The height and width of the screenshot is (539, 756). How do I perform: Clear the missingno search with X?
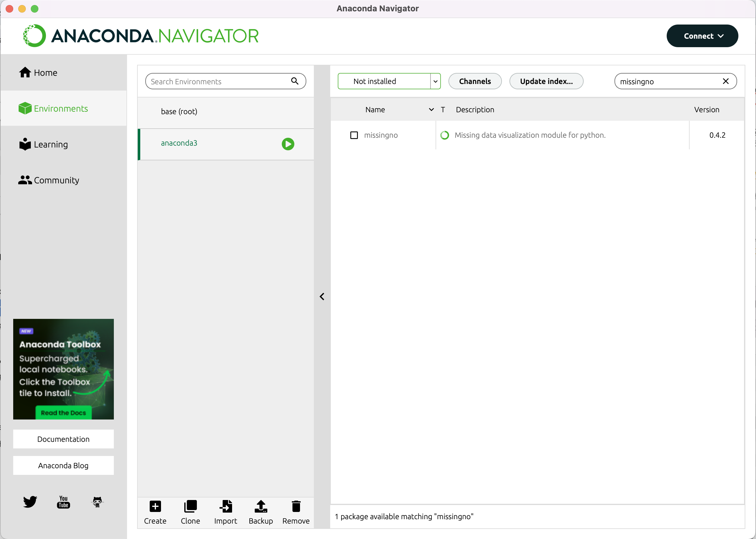[725, 81]
